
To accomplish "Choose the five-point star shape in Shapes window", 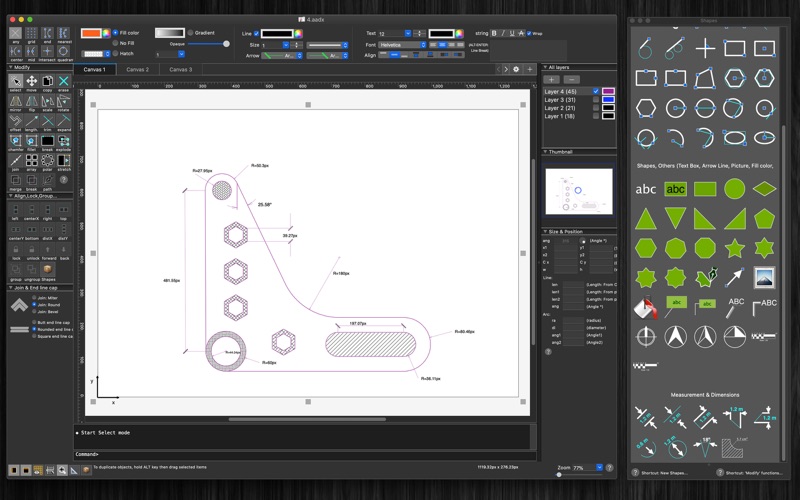I will coord(734,248).
